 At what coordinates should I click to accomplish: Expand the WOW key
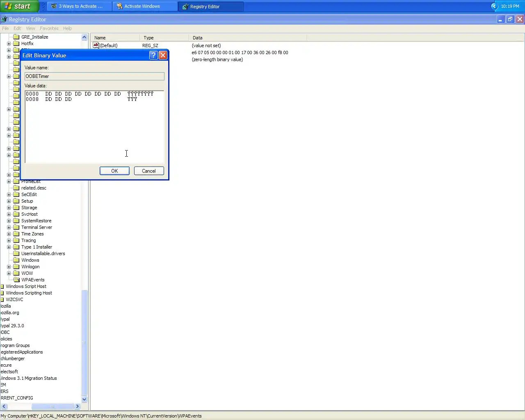coord(9,273)
